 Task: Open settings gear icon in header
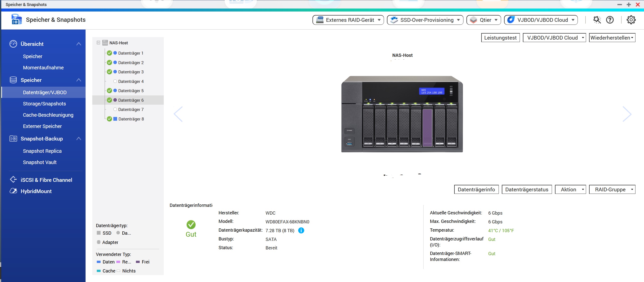pyautogui.click(x=631, y=20)
